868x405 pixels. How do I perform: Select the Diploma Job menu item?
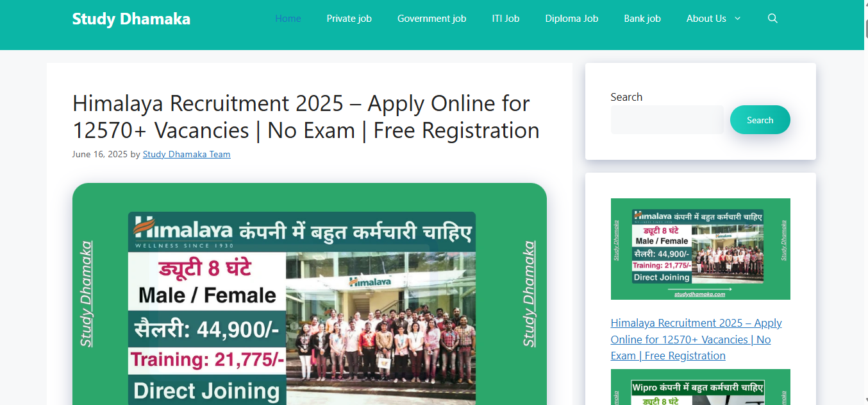[x=572, y=19]
